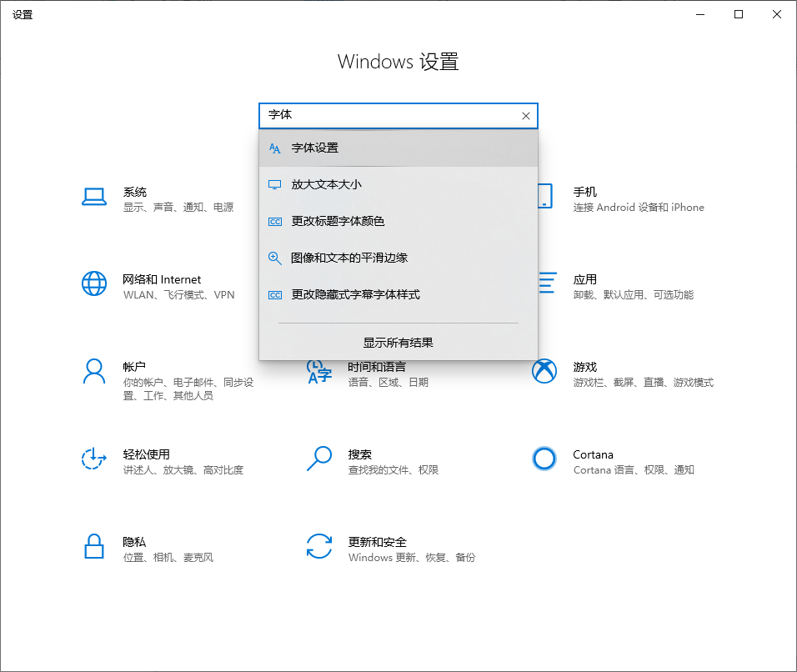Close the 设置 window

[x=777, y=14]
